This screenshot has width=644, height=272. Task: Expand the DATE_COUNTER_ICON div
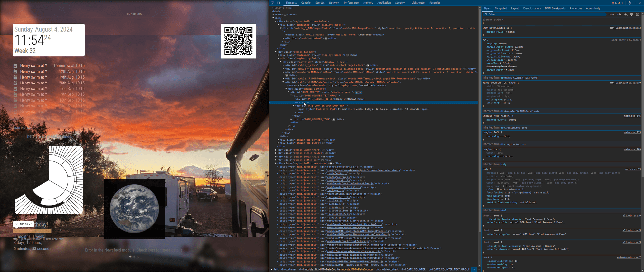(x=291, y=119)
